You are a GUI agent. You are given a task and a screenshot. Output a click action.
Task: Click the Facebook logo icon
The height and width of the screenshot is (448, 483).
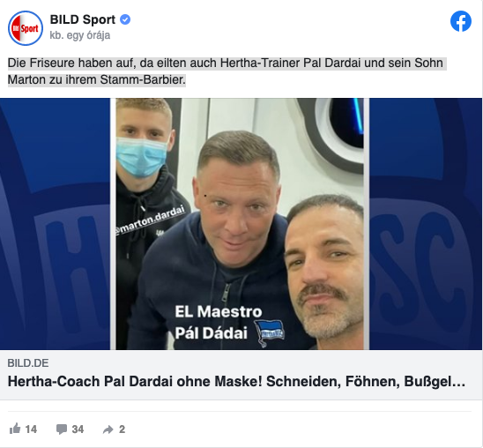(461, 21)
